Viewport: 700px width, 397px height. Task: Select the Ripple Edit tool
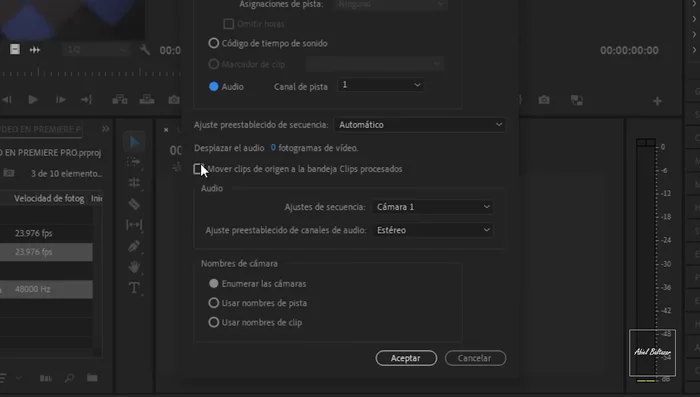click(x=134, y=183)
